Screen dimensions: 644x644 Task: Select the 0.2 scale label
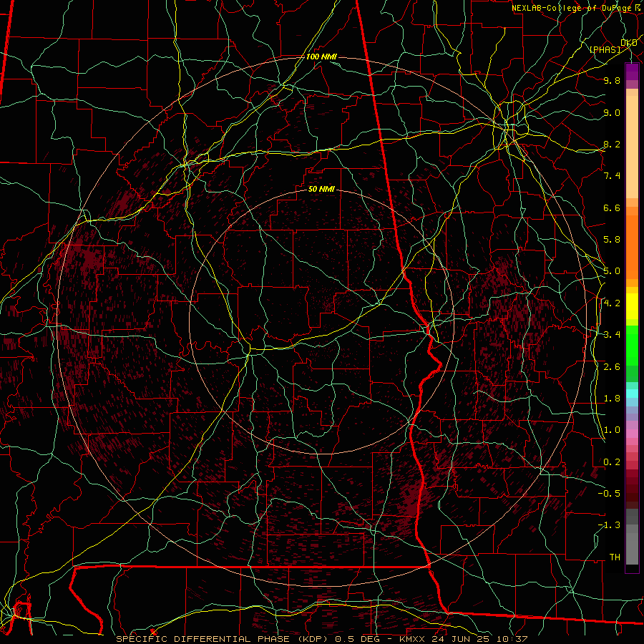click(612, 462)
